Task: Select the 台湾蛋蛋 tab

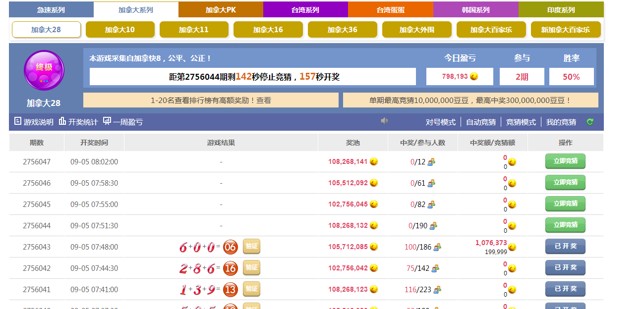Action: click(x=390, y=10)
